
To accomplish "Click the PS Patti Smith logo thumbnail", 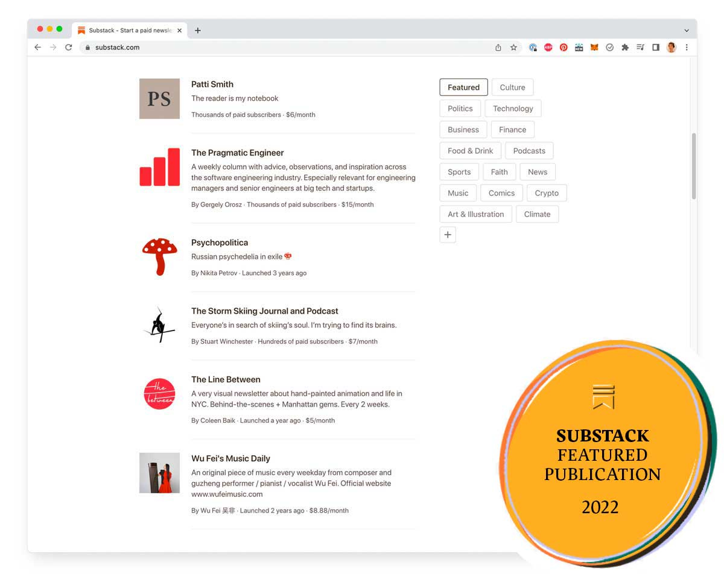I will [159, 98].
